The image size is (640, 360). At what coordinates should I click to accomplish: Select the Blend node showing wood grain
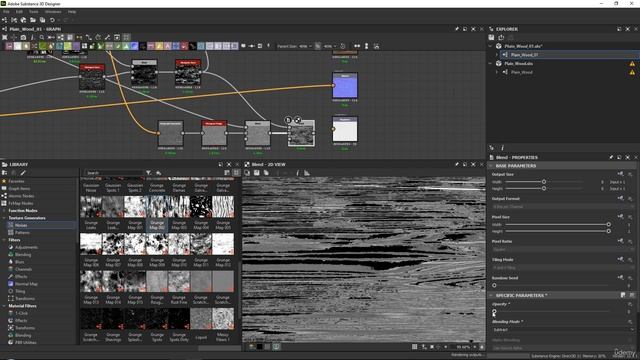tap(301, 133)
